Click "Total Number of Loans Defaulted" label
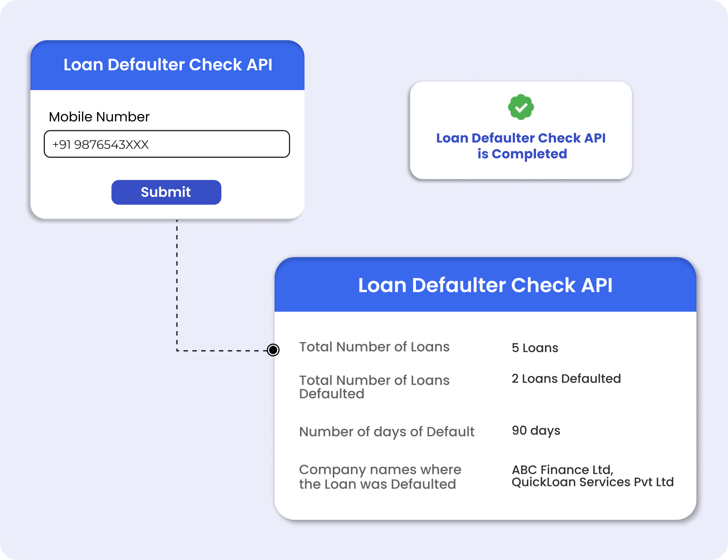728x560 pixels. pyautogui.click(x=374, y=387)
